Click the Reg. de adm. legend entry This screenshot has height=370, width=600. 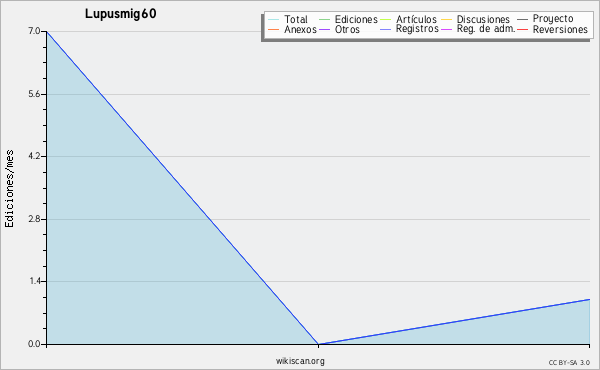coord(478,29)
